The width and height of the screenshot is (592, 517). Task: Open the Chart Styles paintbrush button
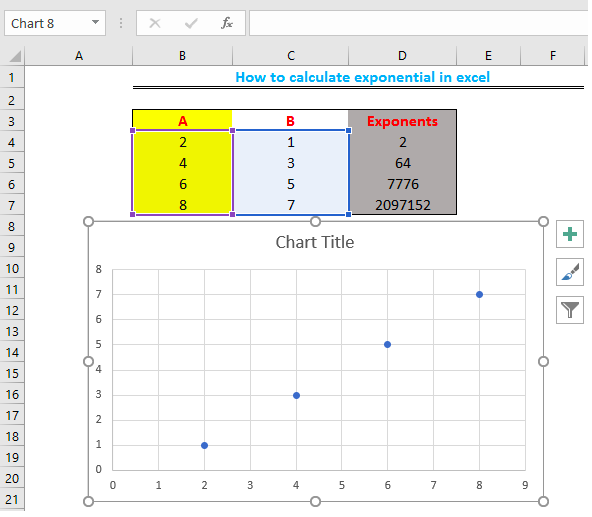coord(569,272)
